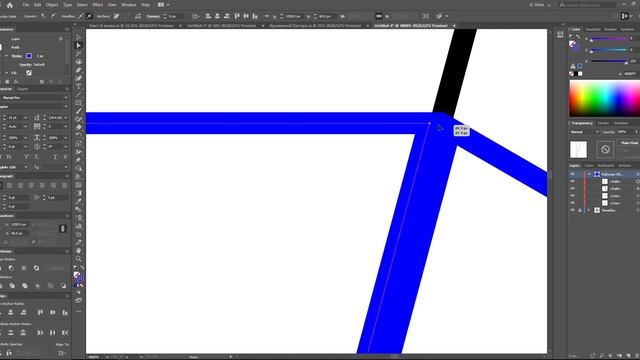Click the search icon in top bar
This screenshot has height=360, width=640.
(x=563, y=5)
